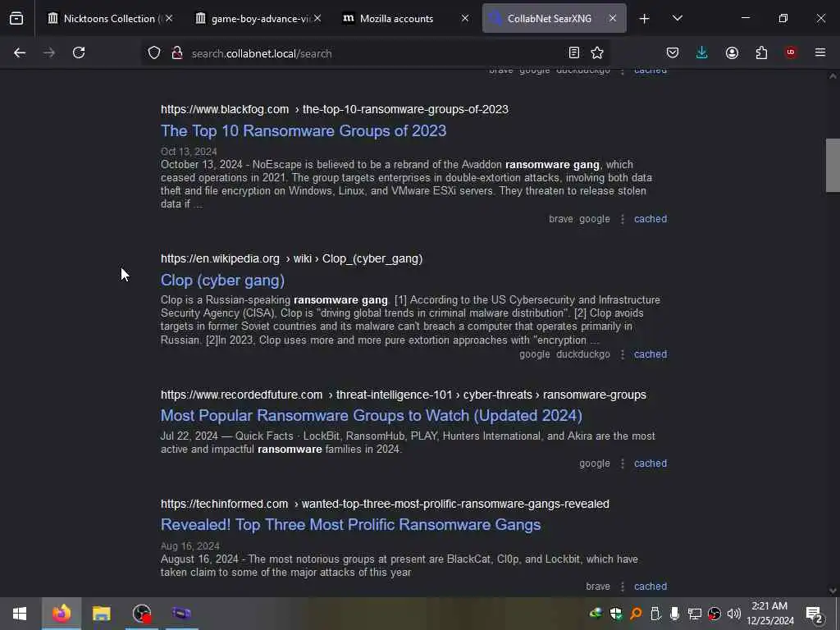840x630 pixels.
Task: Click the techinformed.com result URL
Action: coord(385,504)
